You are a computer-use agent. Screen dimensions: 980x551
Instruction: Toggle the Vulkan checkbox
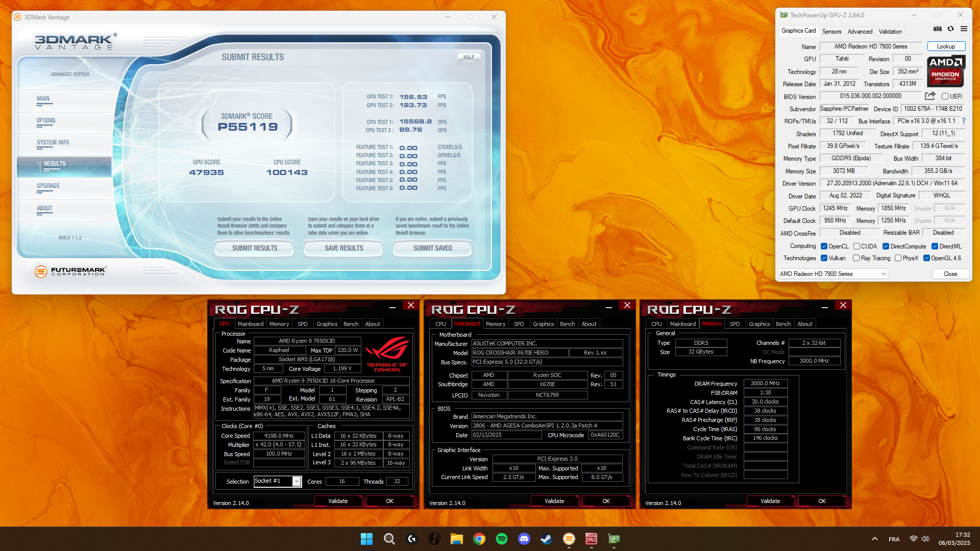(x=824, y=258)
